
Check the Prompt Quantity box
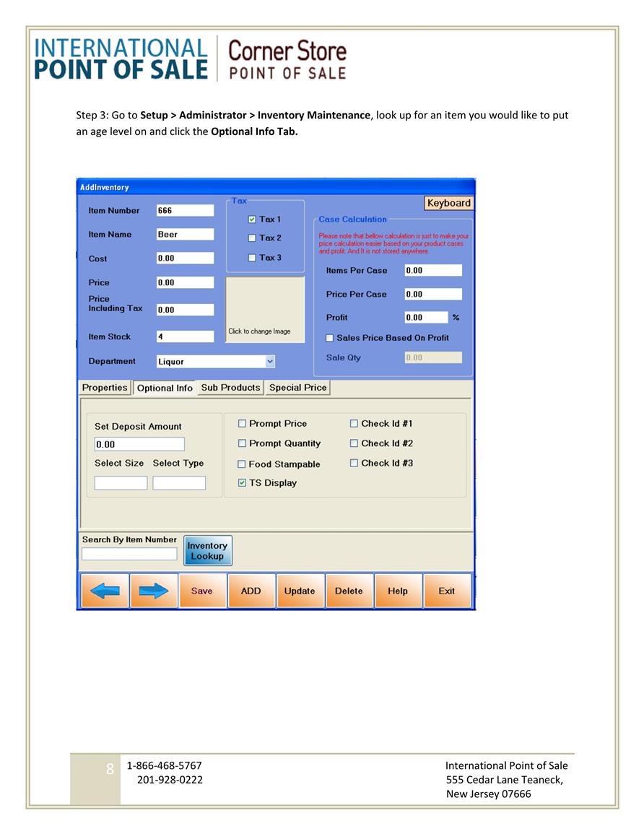[242, 443]
